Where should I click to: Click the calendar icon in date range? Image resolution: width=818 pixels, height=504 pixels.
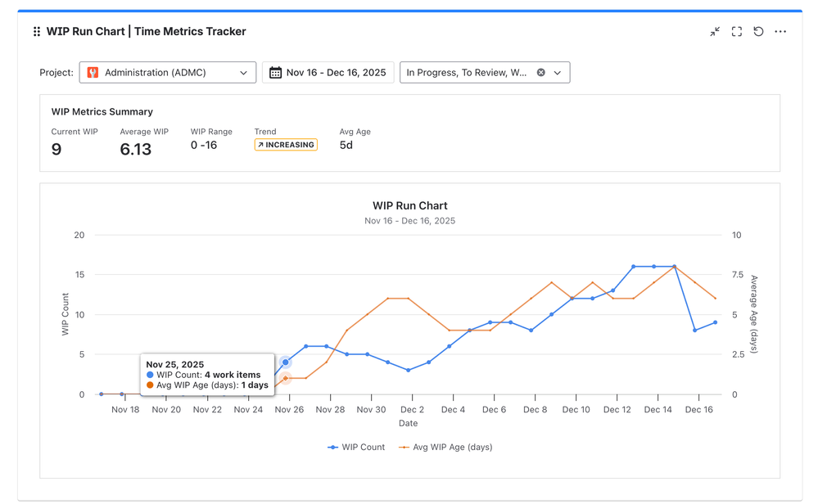(276, 73)
